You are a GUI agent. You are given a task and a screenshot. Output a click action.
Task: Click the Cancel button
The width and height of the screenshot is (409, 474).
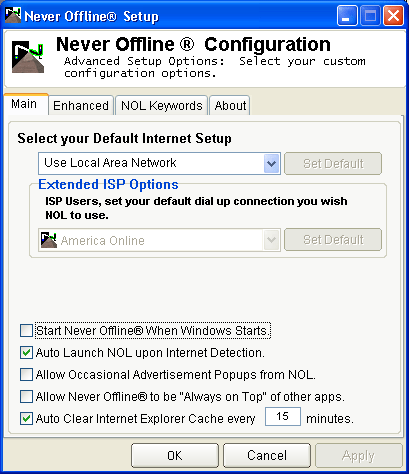click(x=267, y=455)
